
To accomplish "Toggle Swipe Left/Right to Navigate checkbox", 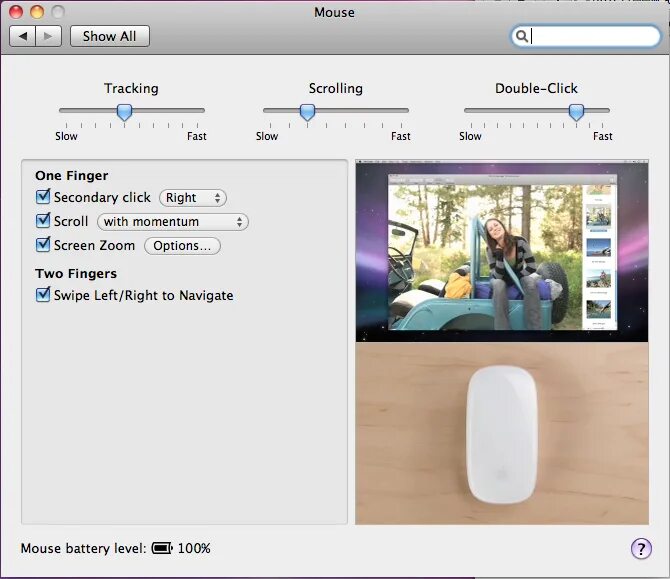I will 43,294.
